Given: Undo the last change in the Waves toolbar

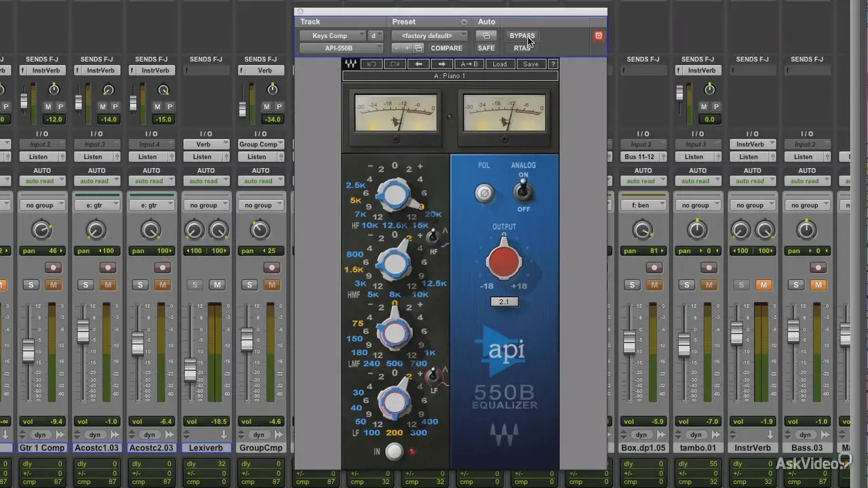Looking at the screenshot, I should tap(371, 64).
